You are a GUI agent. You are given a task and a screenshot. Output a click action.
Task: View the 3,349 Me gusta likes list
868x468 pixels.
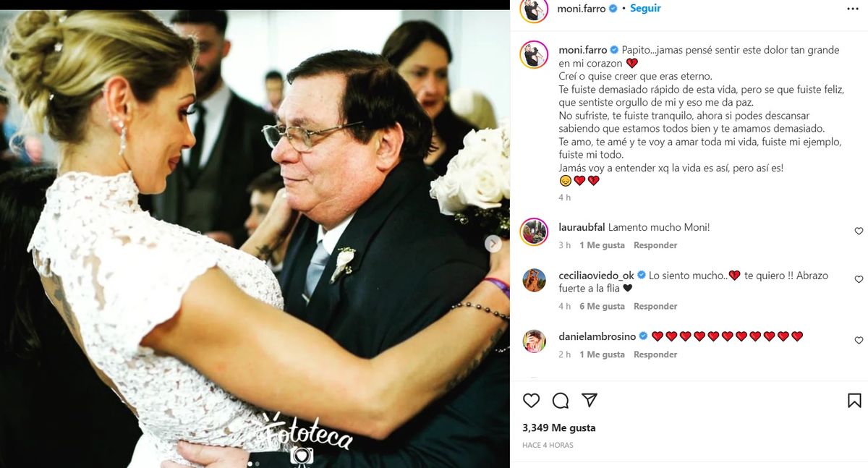pyautogui.click(x=558, y=427)
